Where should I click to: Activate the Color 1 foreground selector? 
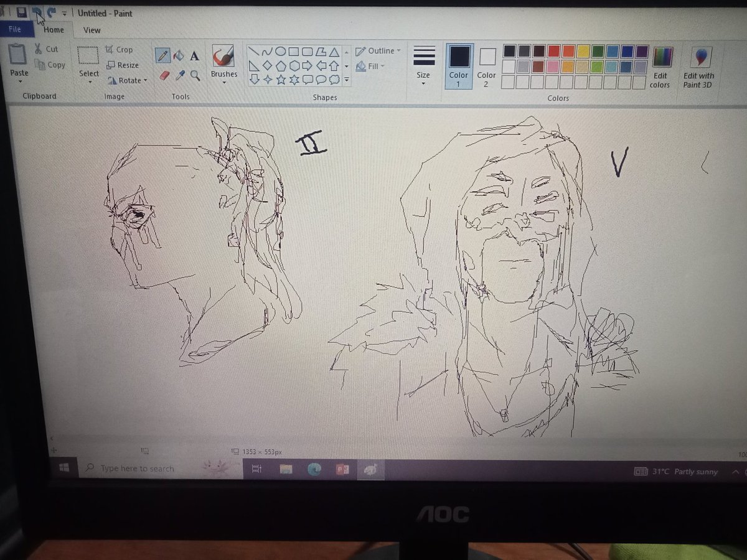pos(459,66)
